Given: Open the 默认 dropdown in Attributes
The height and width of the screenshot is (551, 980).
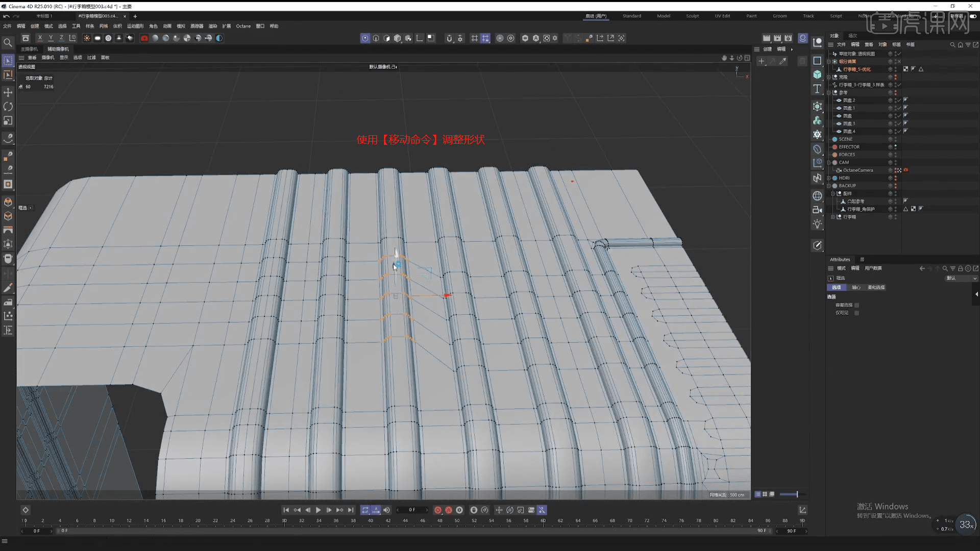Looking at the screenshot, I should point(961,279).
